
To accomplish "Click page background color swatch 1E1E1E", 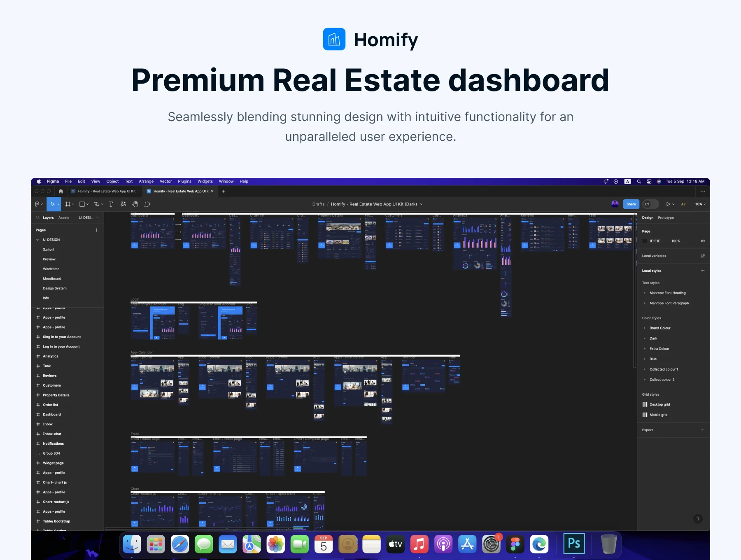I will 645,241.
